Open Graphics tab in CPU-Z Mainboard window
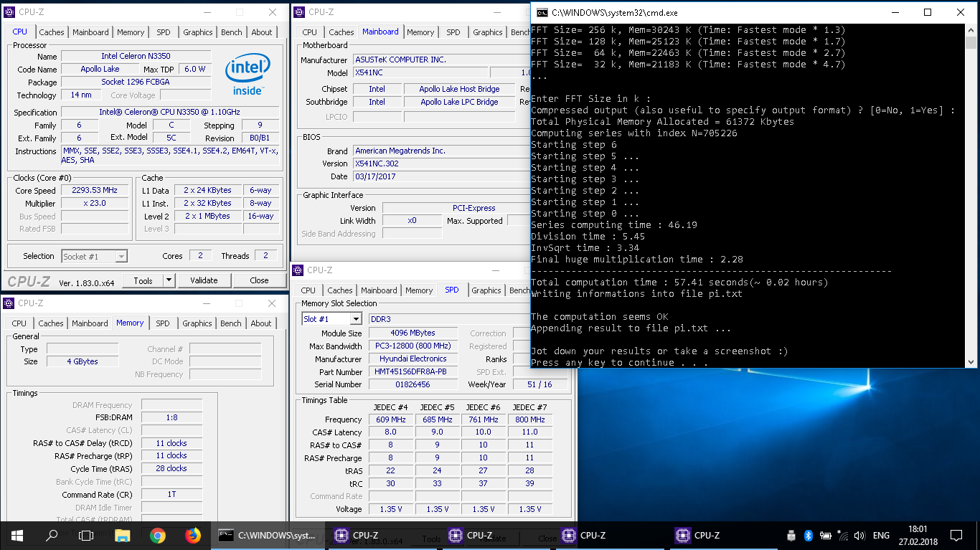The height and width of the screenshot is (550, 980). (x=488, y=32)
